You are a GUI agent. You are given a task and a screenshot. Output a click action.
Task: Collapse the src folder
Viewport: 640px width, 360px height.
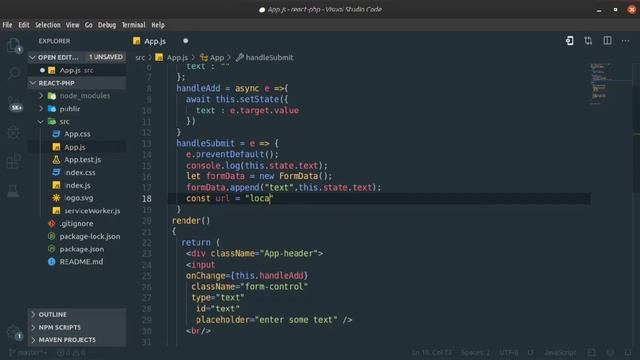tap(77, 121)
